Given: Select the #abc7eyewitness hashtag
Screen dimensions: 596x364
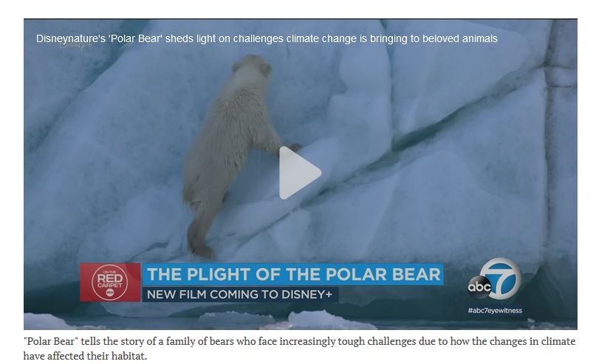Looking at the screenshot, I should click(x=495, y=310).
